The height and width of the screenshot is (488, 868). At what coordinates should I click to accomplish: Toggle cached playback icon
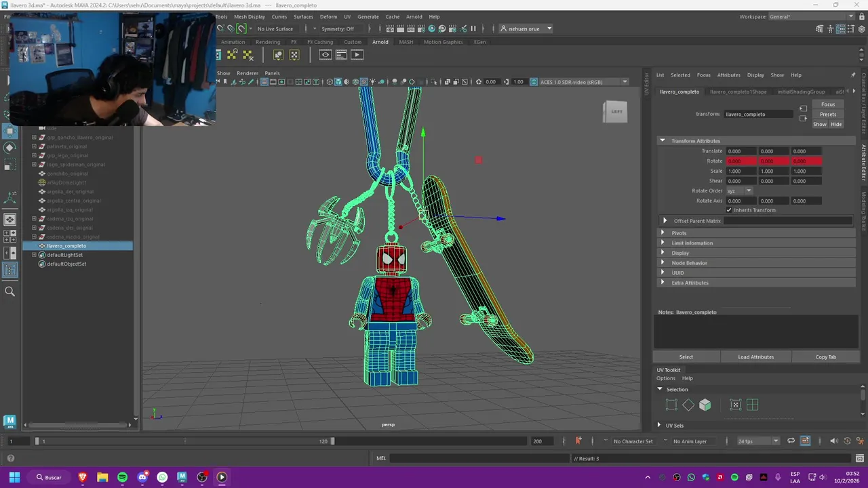[x=805, y=441]
